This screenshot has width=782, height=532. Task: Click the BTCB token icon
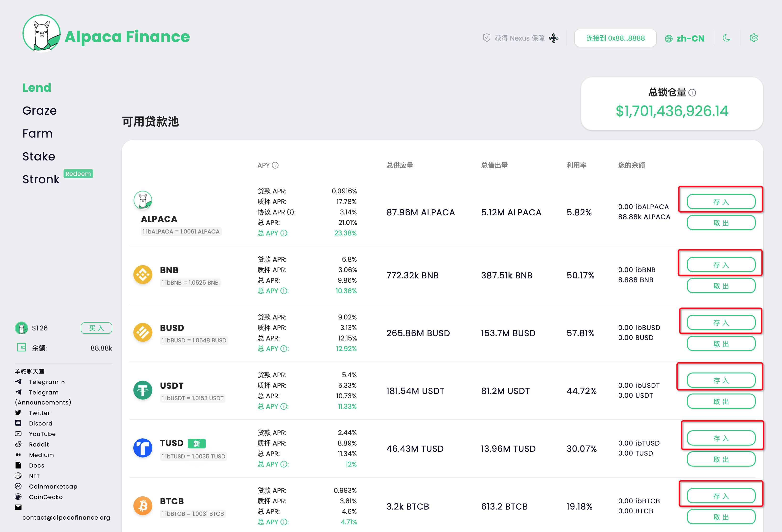click(x=143, y=506)
